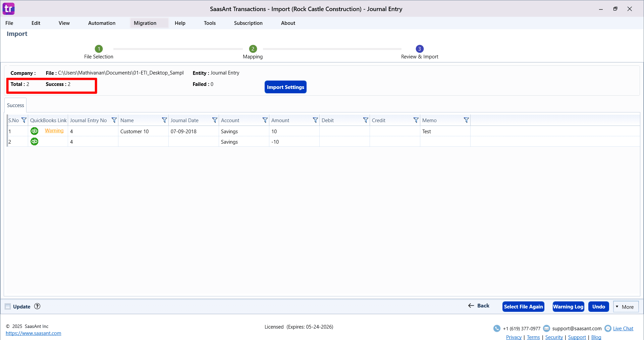Viewport: 644px width, 340px height.
Task: Open the Help menu
Action: [180, 23]
